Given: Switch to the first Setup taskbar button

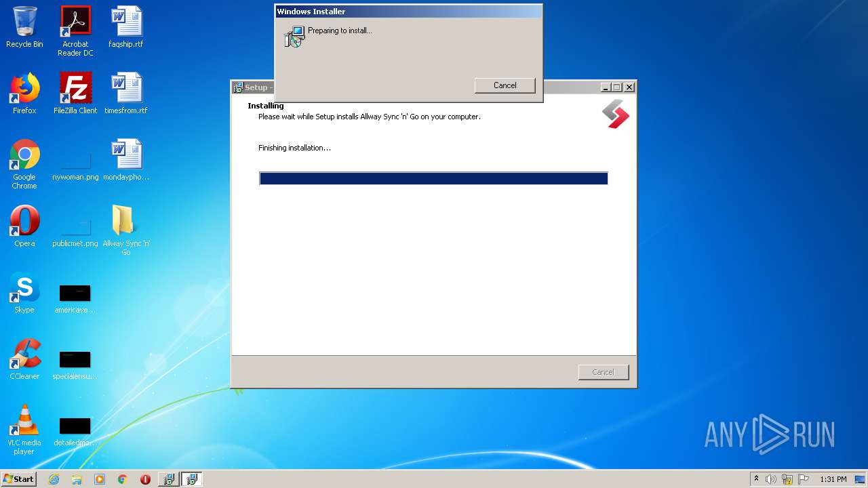Looking at the screenshot, I should coord(168,479).
